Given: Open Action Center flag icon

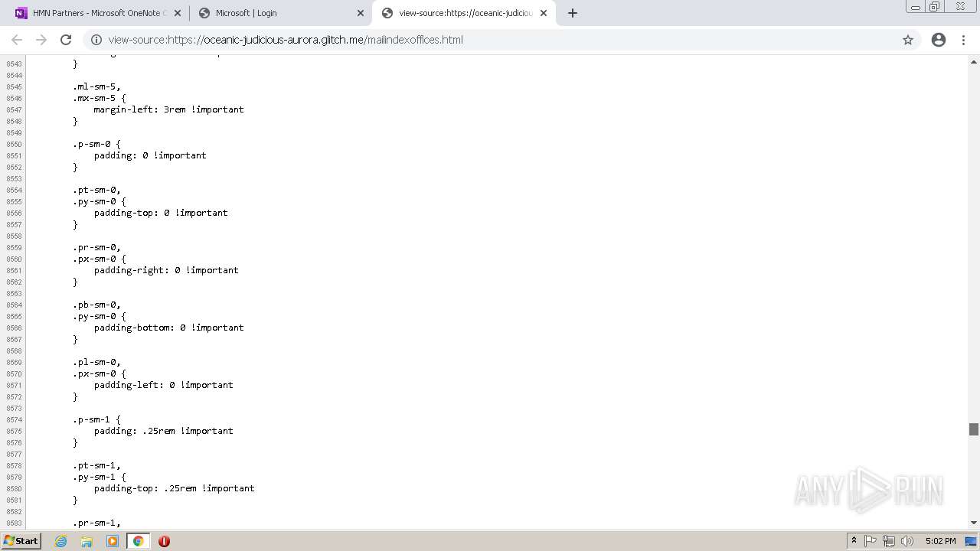Looking at the screenshot, I should tap(871, 541).
